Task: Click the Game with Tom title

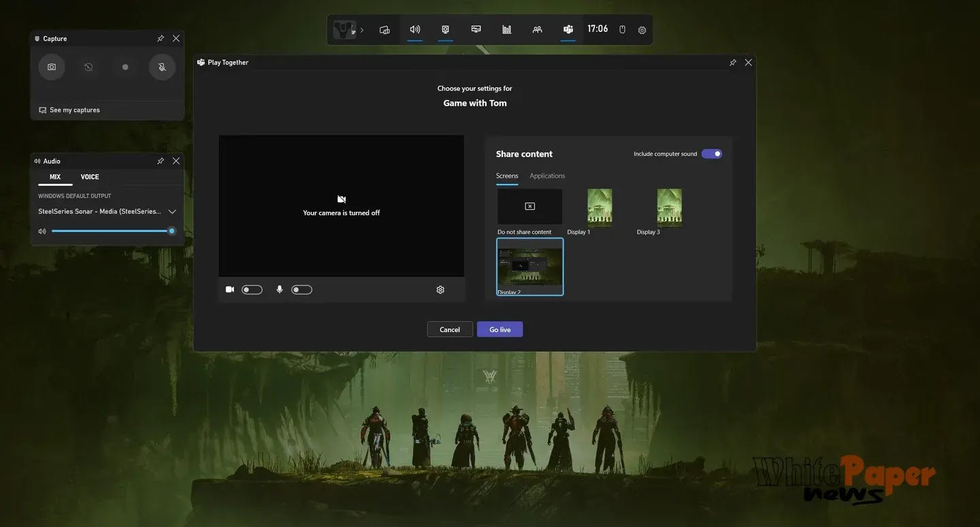Action: (x=475, y=103)
